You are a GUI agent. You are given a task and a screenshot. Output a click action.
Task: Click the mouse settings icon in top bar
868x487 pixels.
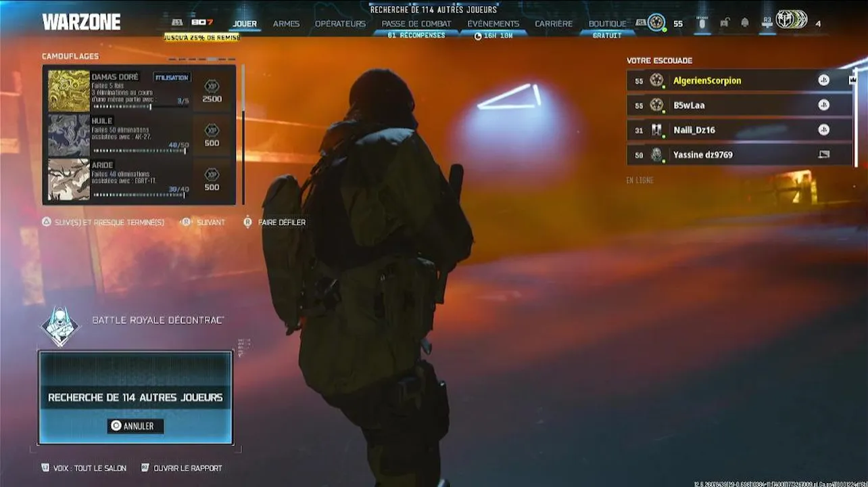click(x=702, y=23)
